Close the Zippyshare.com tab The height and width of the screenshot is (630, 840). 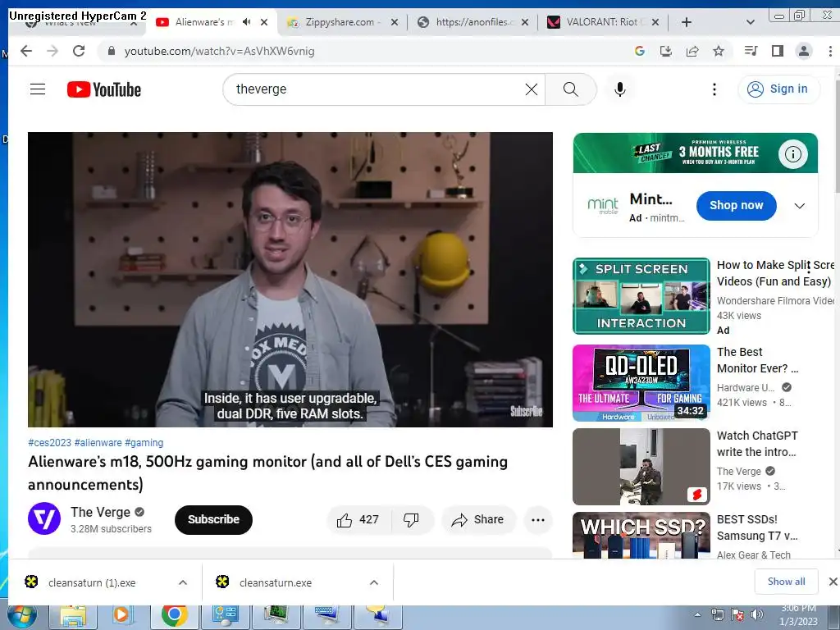point(395,22)
